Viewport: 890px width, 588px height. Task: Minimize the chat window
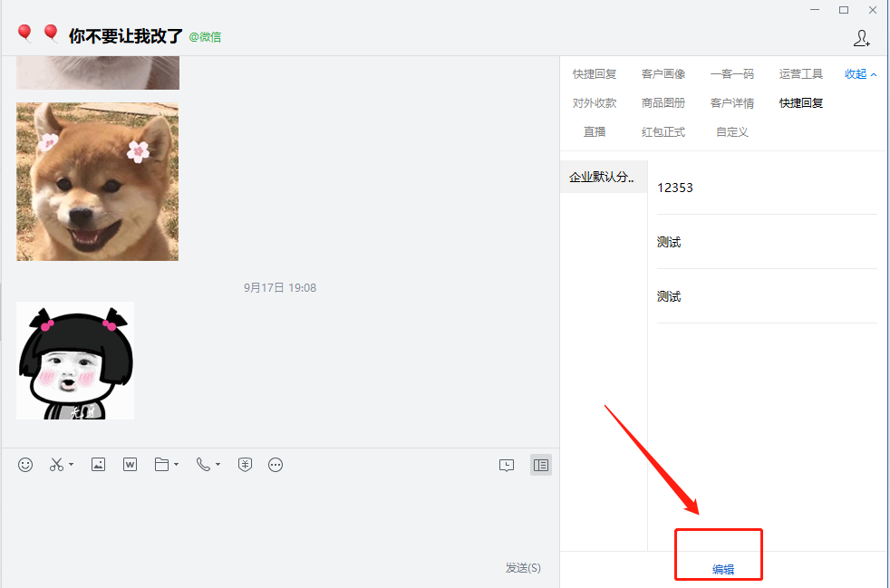[815, 10]
